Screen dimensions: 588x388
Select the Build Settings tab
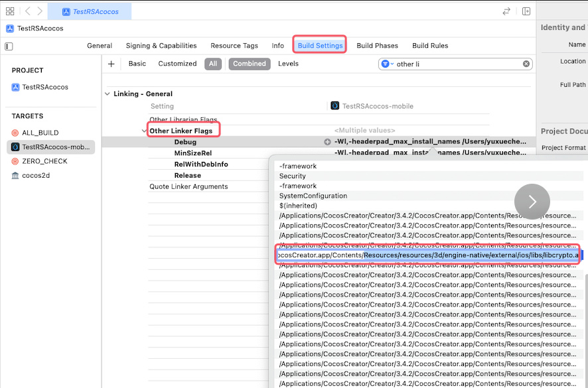point(320,46)
